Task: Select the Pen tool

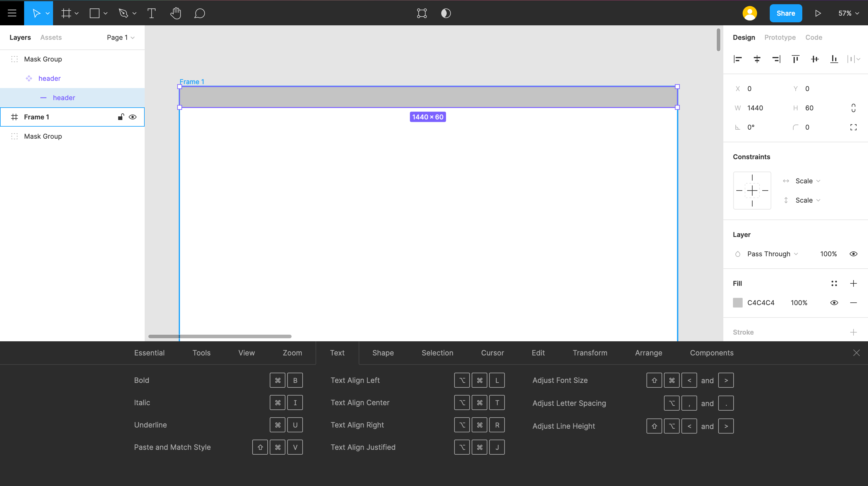Action: tap(123, 13)
